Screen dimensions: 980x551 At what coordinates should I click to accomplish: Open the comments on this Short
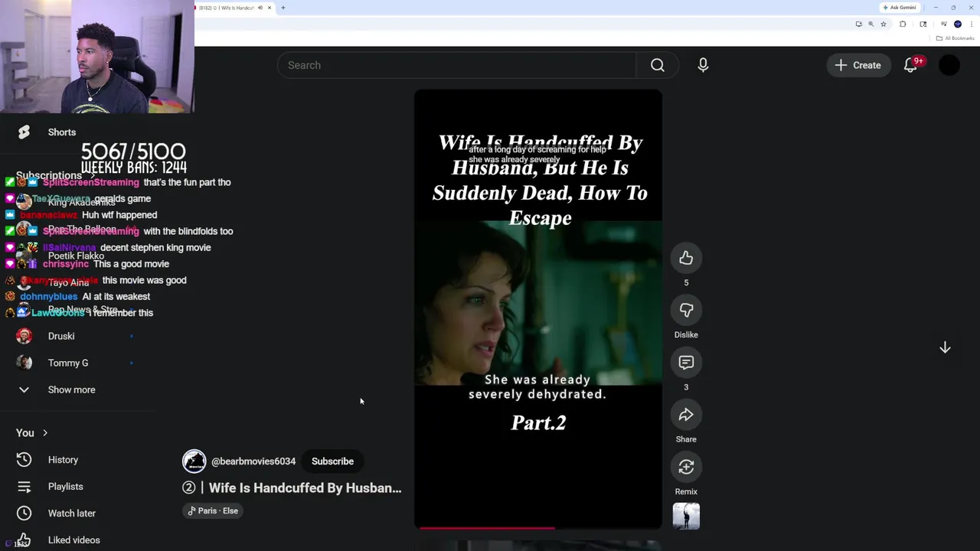[686, 363]
